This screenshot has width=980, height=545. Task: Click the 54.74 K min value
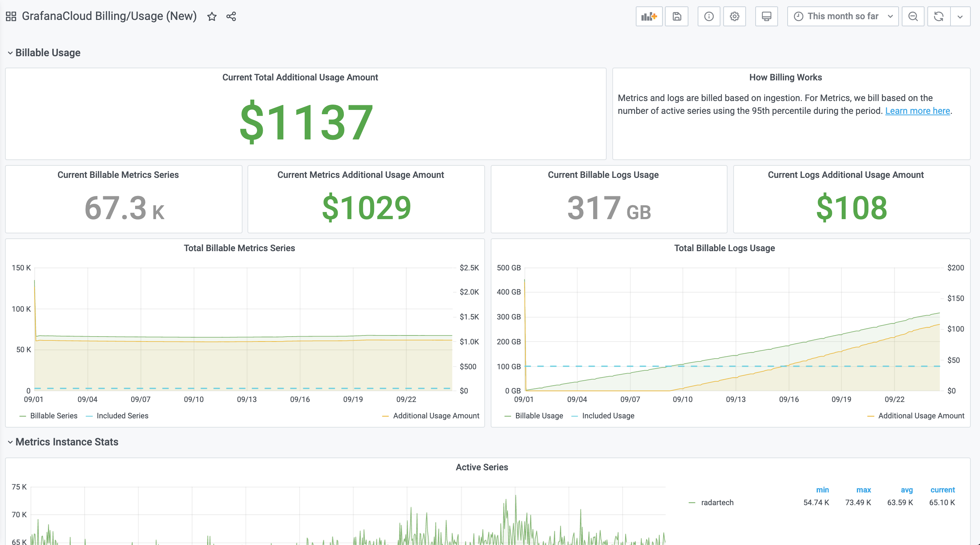click(816, 503)
